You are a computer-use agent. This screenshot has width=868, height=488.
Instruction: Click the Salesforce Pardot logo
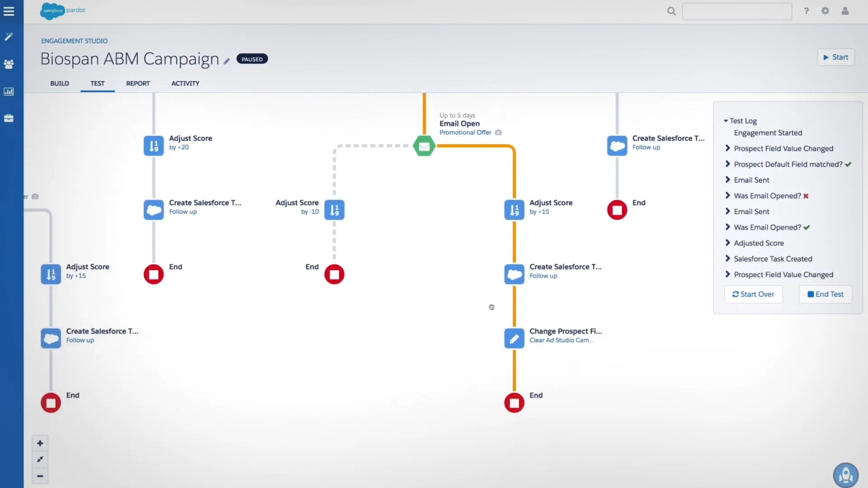62,11
